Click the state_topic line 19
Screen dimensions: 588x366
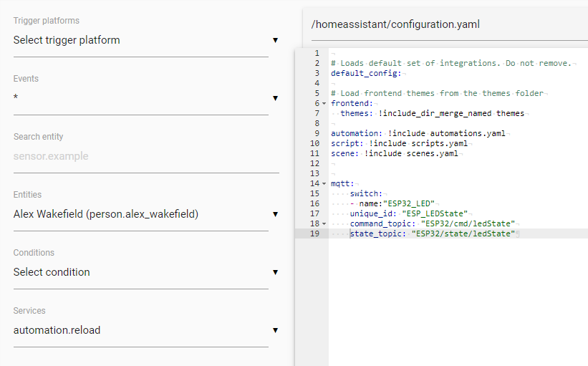pos(433,233)
